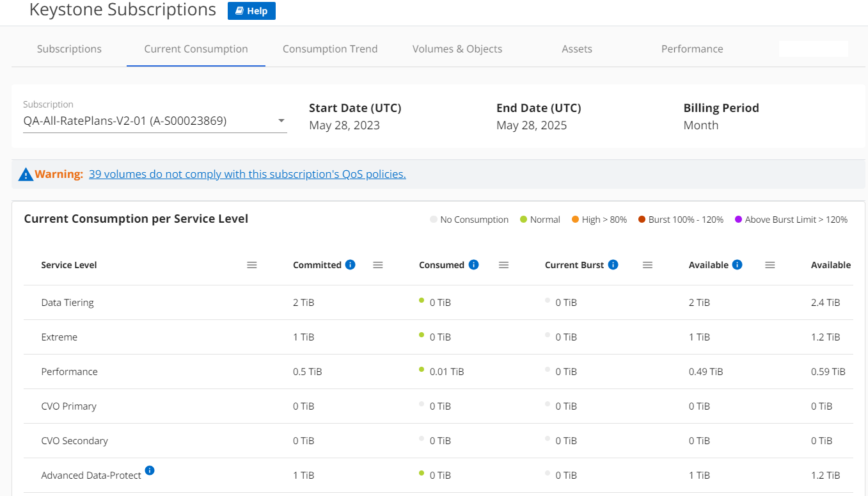Select the Performance tab
Viewport: 868px width, 496px height.
click(692, 49)
